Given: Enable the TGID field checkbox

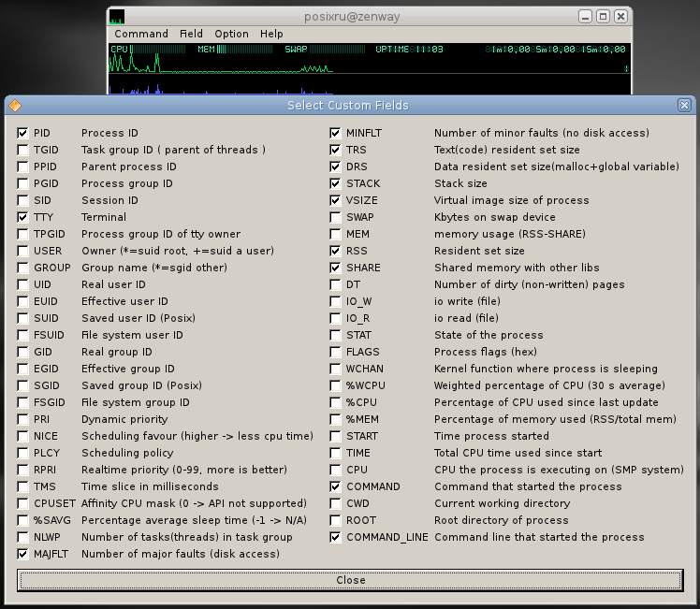Looking at the screenshot, I should click(22, 150).
